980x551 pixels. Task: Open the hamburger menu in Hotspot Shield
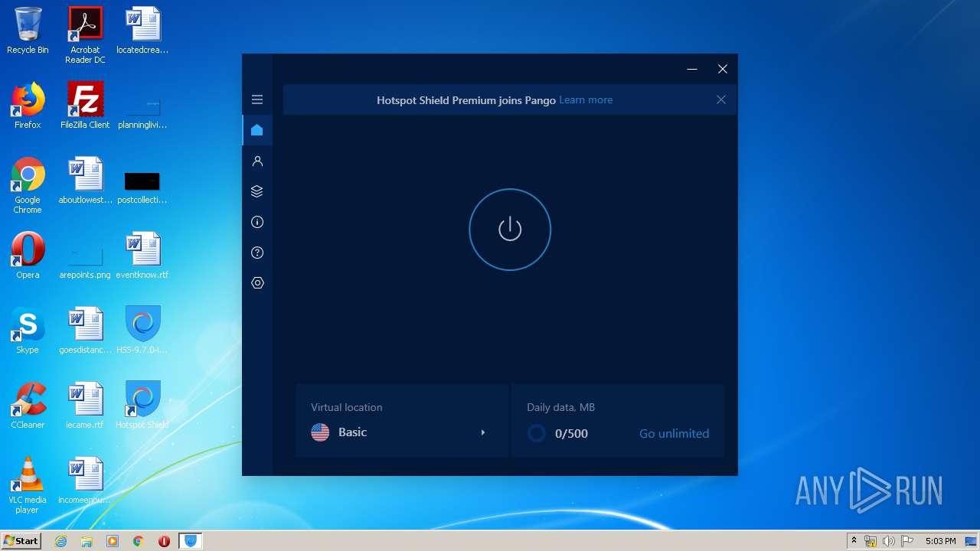257,99
